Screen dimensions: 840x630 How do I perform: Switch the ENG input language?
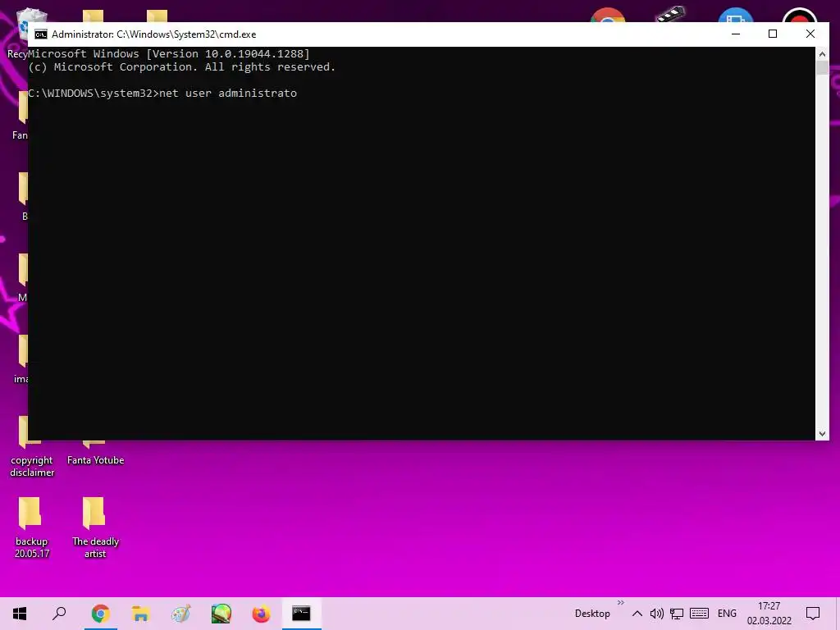click(727, 614)
